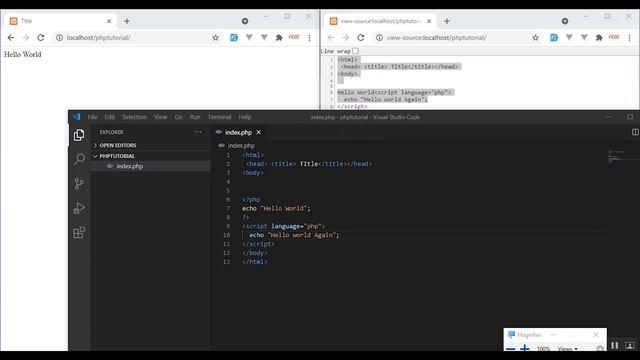Close the view-source tab in right Chrome

pos(429,21)
